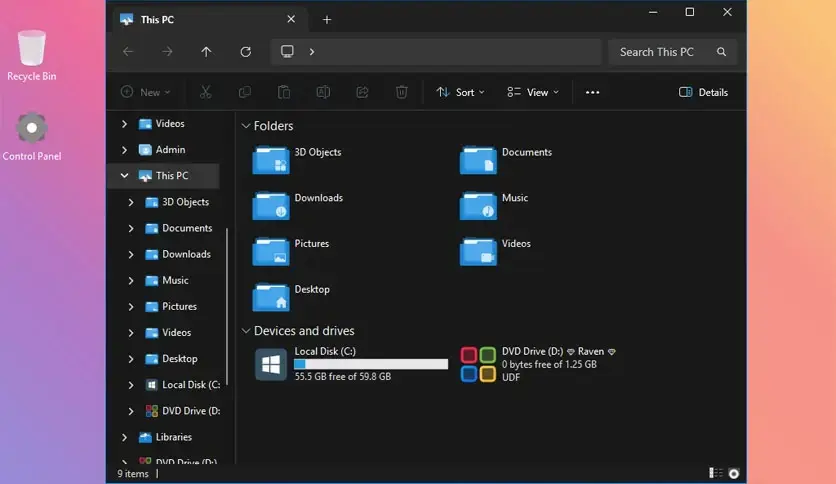Add a new tab
Viewport: 836px width, 484px height.
(x=327, y=20)
